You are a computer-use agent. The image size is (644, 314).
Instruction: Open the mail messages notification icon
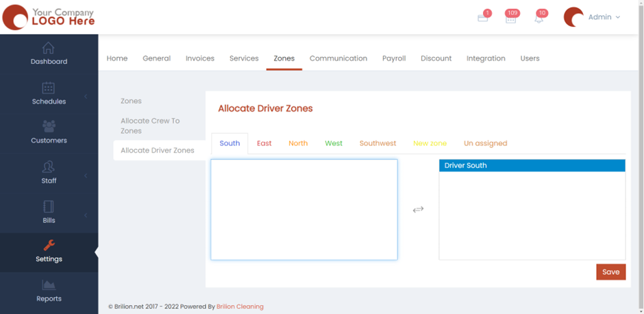pos(482,18)
